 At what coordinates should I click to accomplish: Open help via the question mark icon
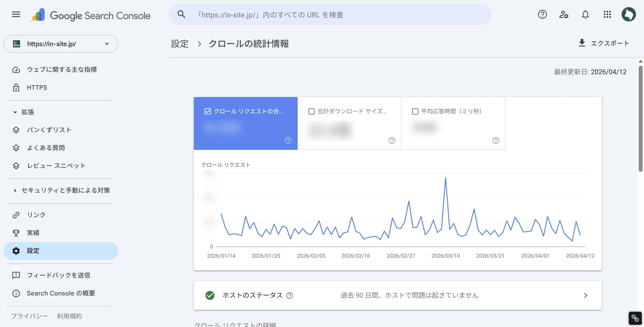coord(542,15)
